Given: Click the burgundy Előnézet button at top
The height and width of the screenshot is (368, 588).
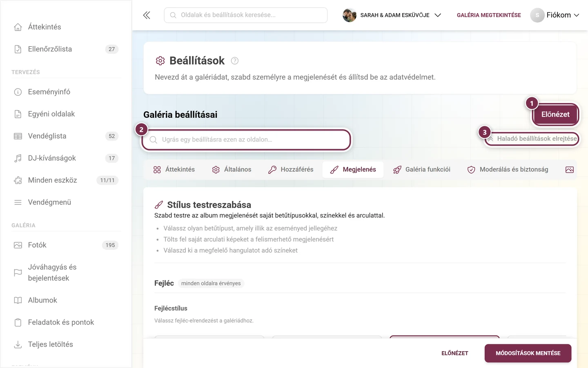Looking at the screenshot, I should (x=555, y=114).
